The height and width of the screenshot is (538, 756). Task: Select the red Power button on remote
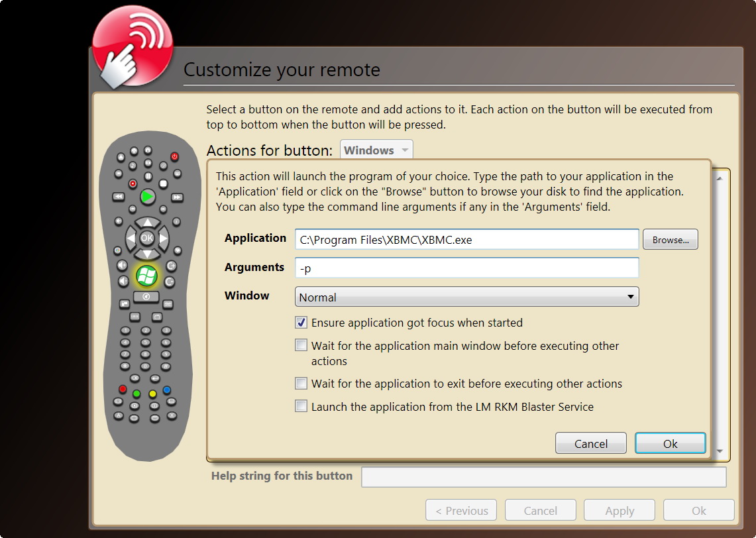coord(174,156)
